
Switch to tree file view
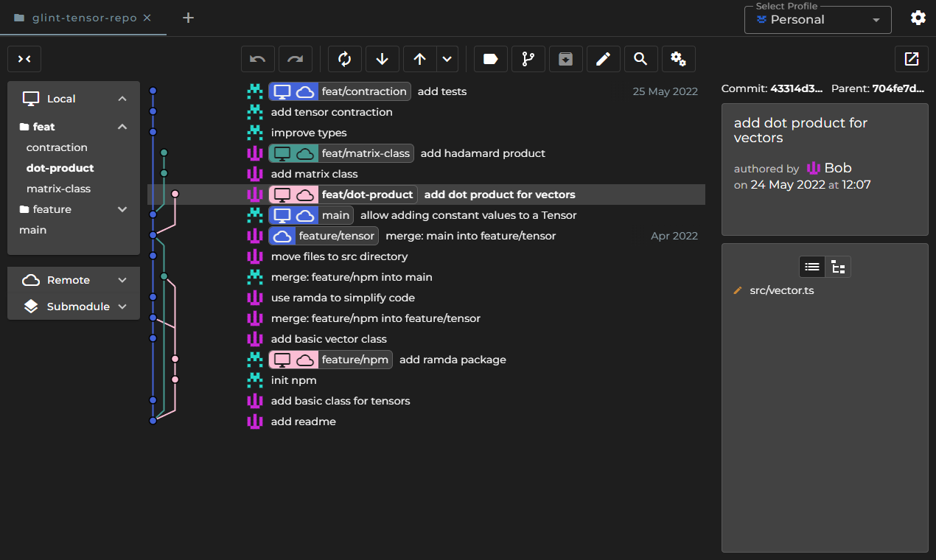(838, 267)
